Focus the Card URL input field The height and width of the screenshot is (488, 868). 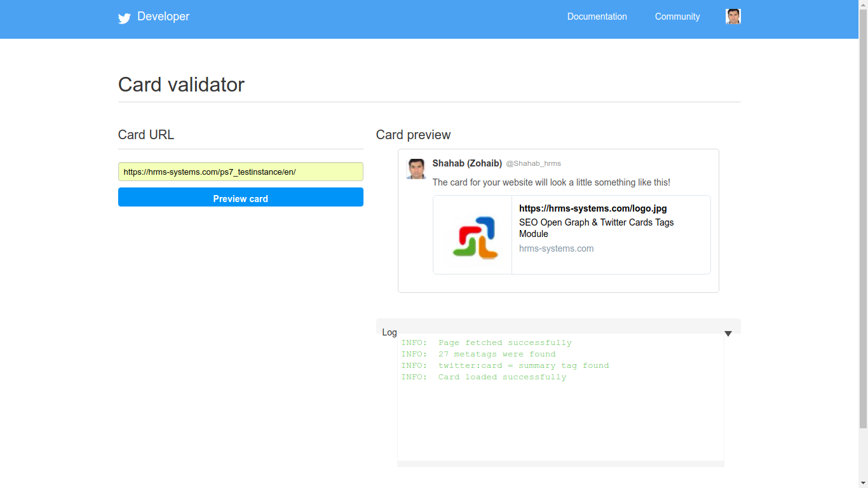pos(241,172)
